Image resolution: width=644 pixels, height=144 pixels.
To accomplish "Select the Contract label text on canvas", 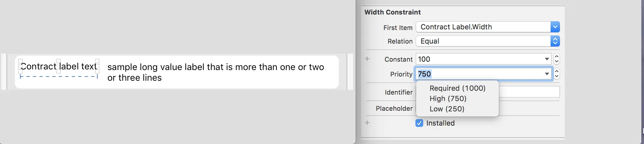I will [59, 67].
